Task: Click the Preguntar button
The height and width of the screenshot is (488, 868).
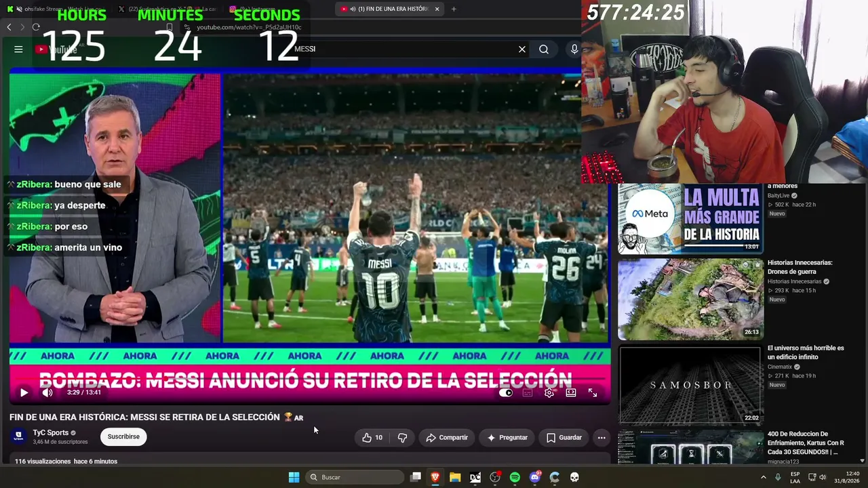Action: point(507,438)
